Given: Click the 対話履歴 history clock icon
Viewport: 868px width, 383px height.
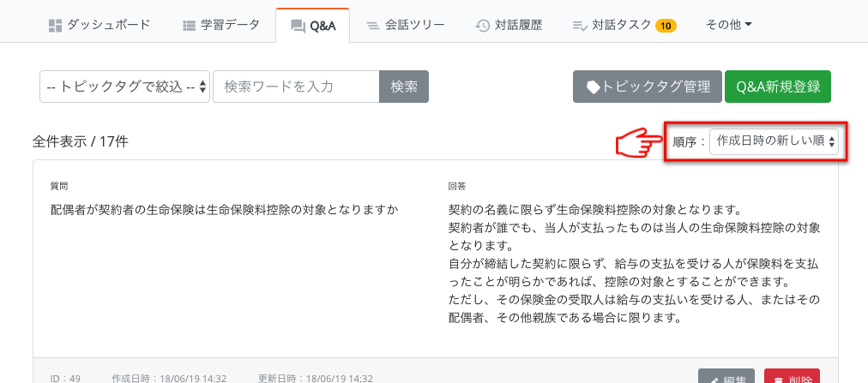Looking at the screenshot, I should pos(483,26).
